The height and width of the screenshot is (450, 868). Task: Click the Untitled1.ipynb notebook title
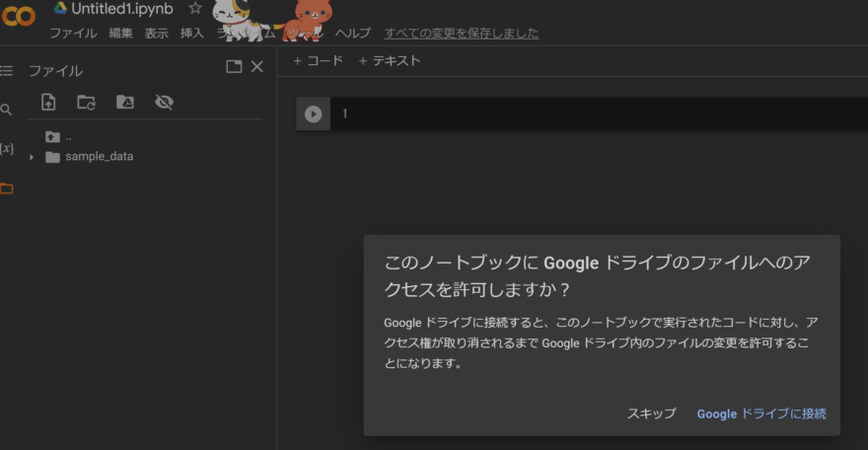[121, 8]
